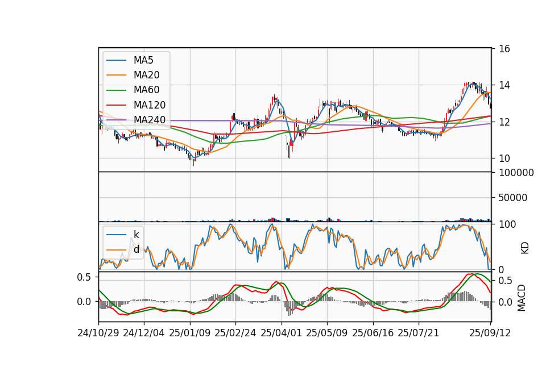The image size is (546, 392).
Task: Click the 25/04/01 date axis label
Action: point(281,333)
